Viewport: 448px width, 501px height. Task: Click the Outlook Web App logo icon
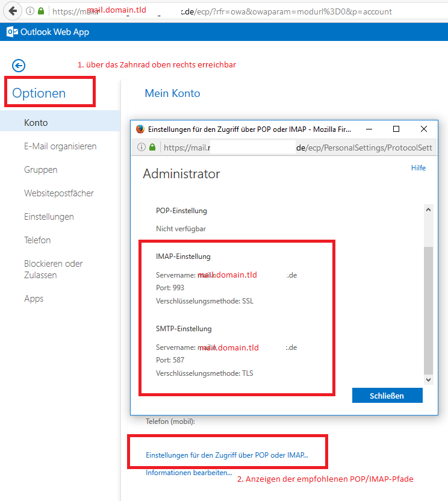(11, 32)
